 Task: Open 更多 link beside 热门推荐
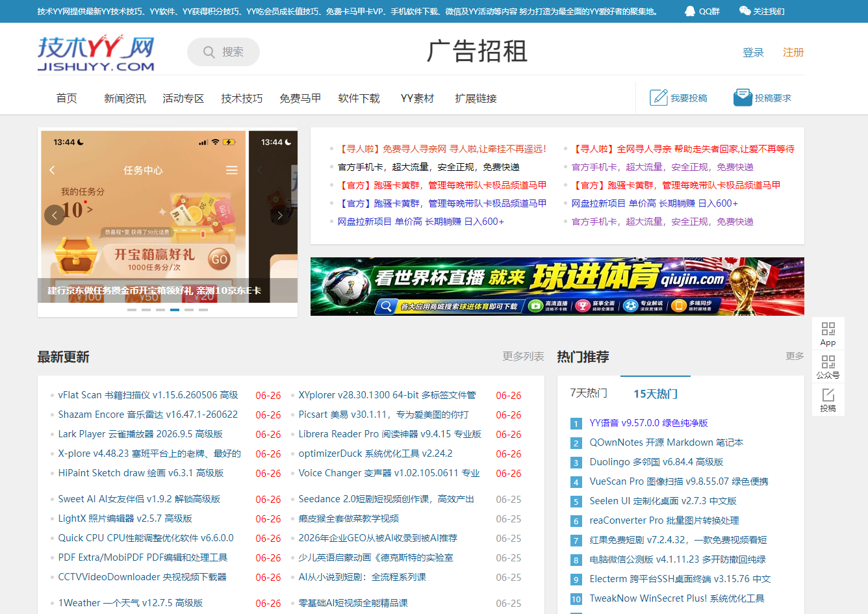pyautogui.click(x=795, y=356)
